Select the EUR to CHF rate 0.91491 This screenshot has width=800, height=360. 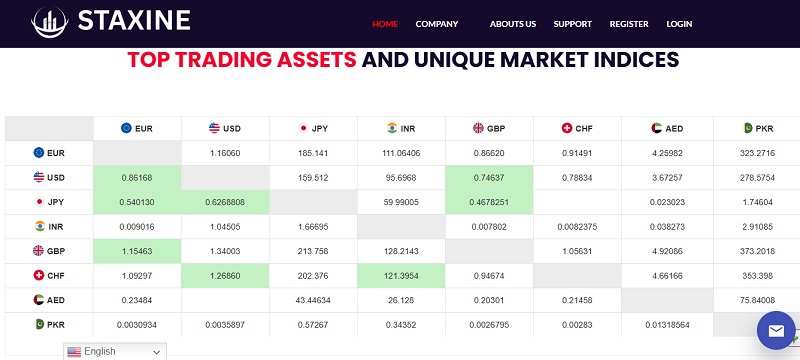pyautogui.click(x=577, y=153)
